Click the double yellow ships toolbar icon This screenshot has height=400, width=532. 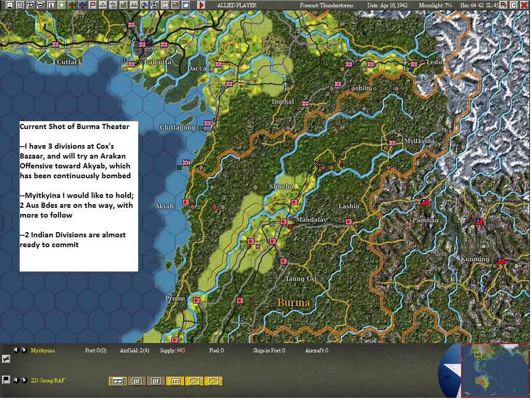pyautogui.click(x=113, y=5)
